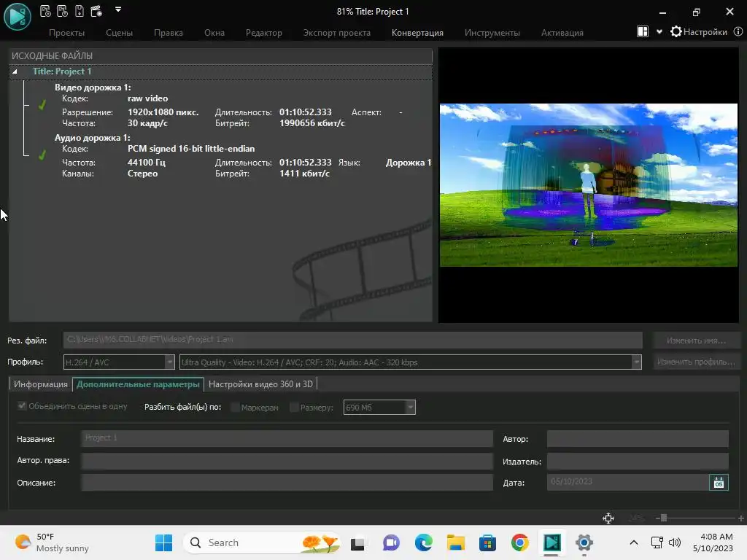Screen dimensions: 747x560
Task: Open the Windows Start menu
Action: [x=163, y=542]
